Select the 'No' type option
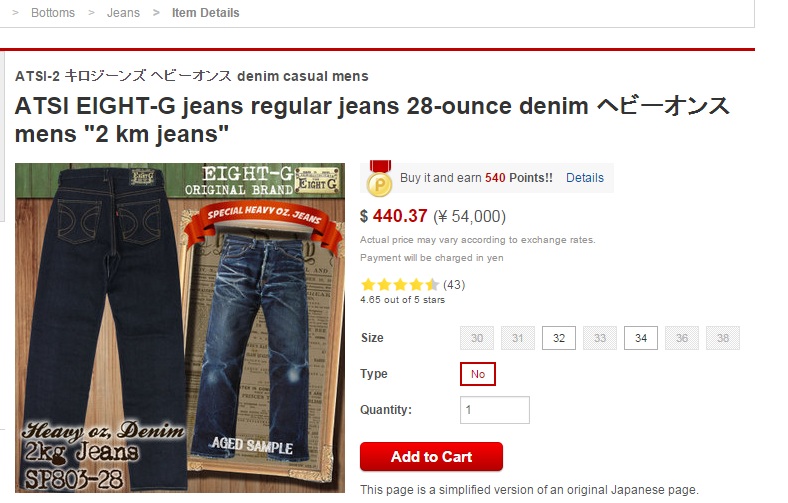Viewport: 788px width, 503px height. tap(478, 374)
